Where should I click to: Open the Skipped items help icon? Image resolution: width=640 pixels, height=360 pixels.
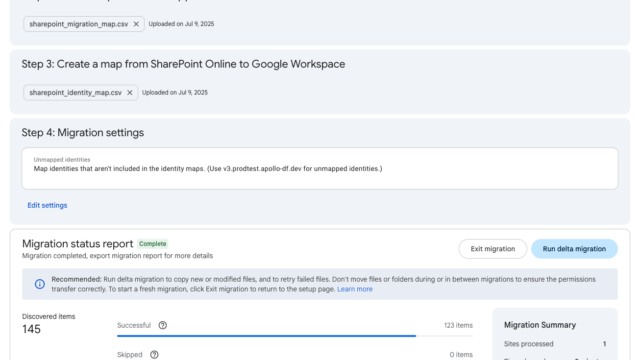tap(154, 355)
